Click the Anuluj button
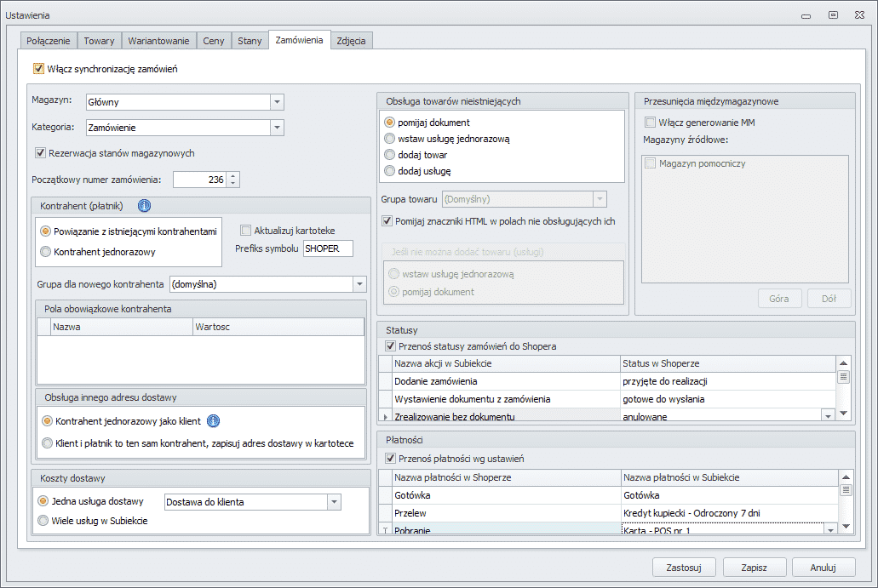Screen dimensions: 878x588 (823, 568)
